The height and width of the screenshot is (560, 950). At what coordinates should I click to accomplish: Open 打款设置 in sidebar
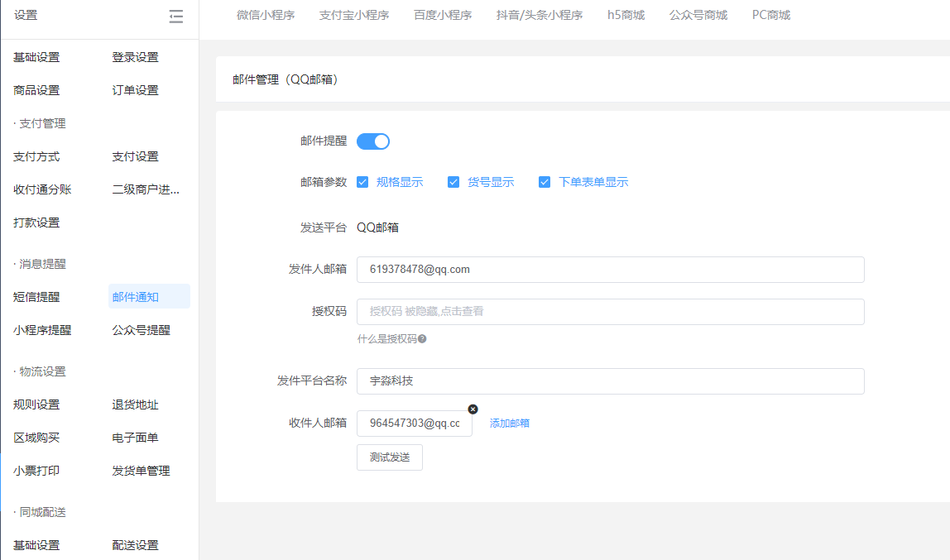pos(36,223)
